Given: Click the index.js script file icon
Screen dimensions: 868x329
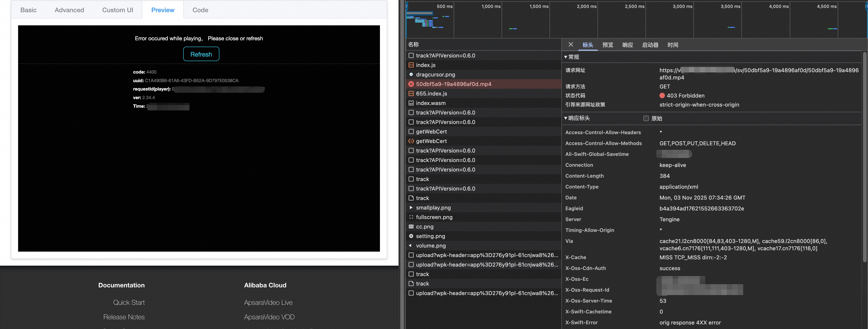Looking at the screenshot, I should tap(411, 65).
